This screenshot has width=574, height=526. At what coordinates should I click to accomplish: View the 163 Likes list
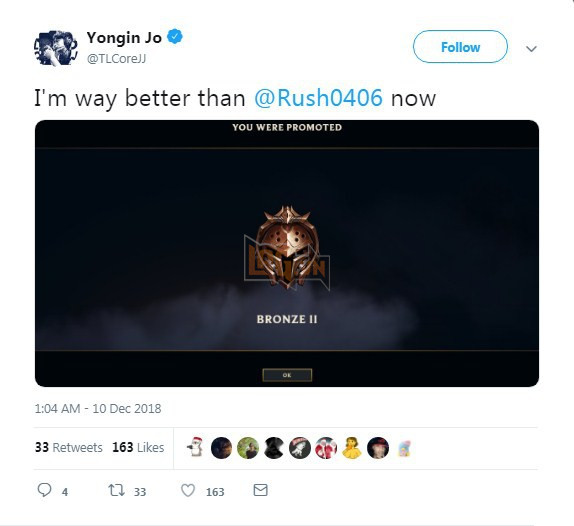click(138, 447)
